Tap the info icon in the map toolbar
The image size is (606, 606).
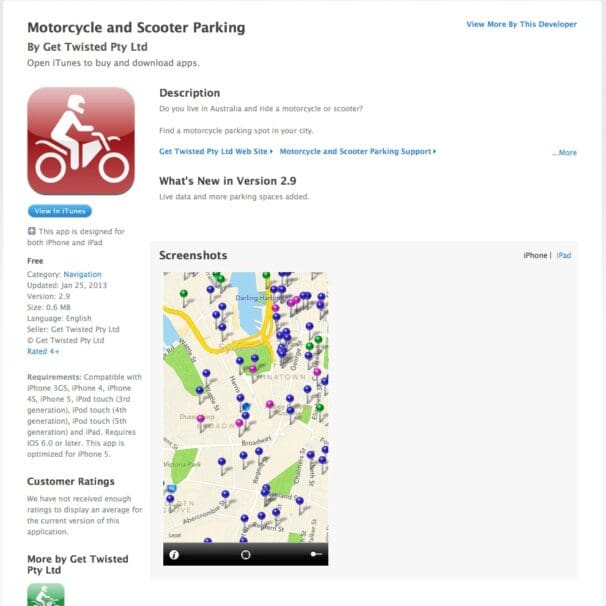tap(174, 555)
